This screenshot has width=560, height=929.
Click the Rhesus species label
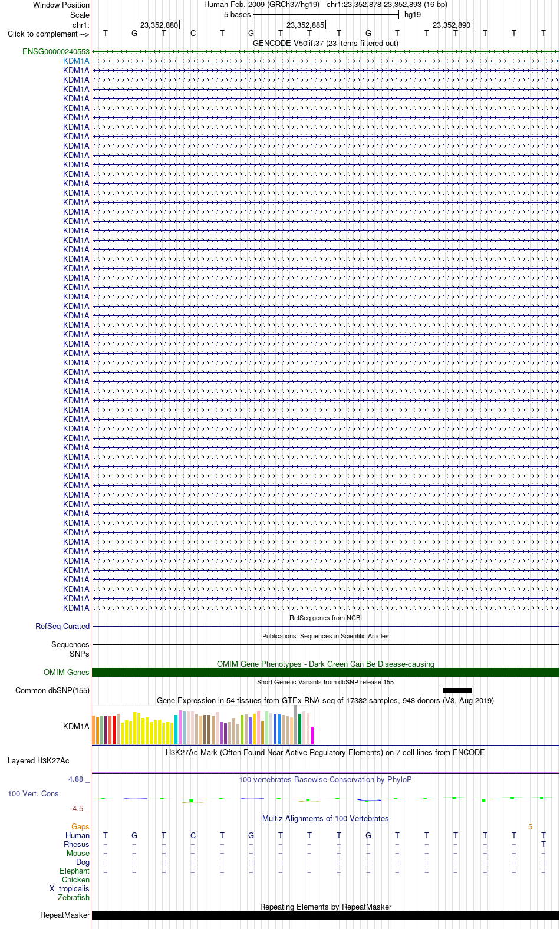(77, 845)
